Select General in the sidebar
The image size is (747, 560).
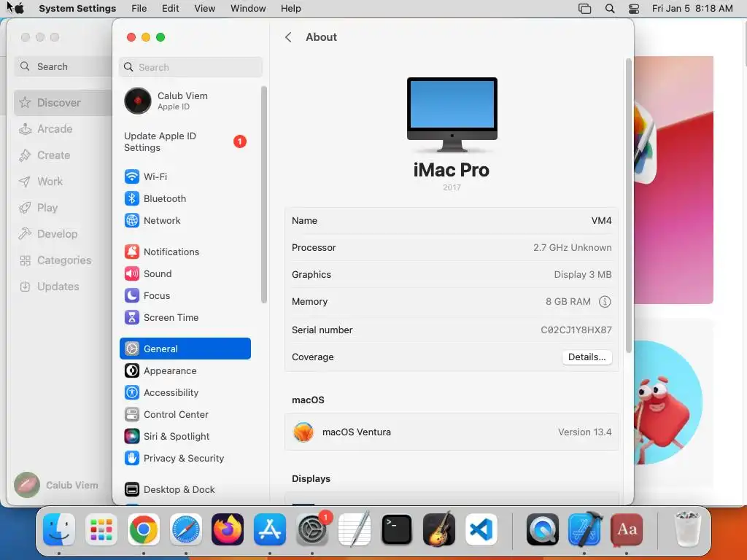[x=185, y=349]
